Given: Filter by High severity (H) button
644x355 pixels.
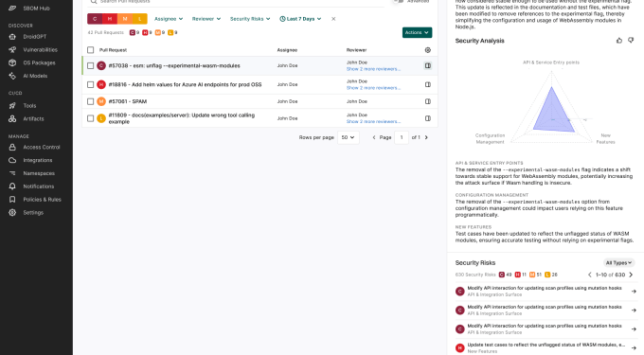Looking at the screenshot, I should tap(110, 19).
